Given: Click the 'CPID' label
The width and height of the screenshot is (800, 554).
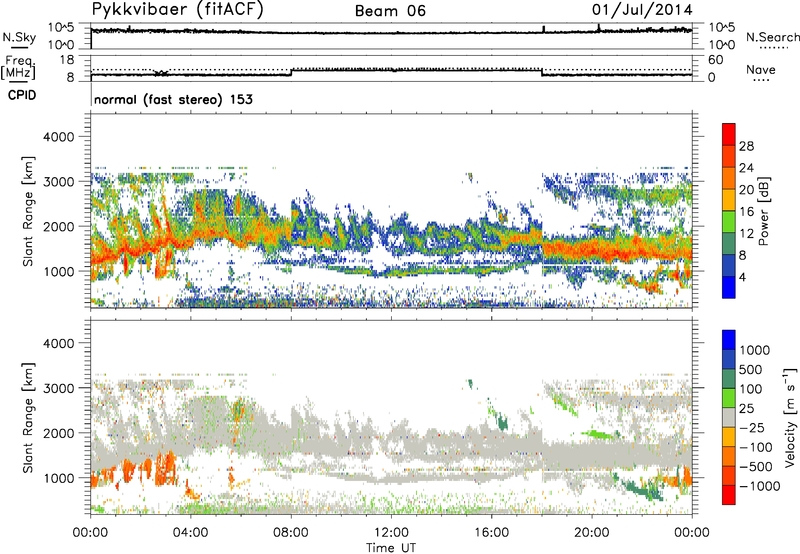Looking at the screenshot, I should pos(21,95).
